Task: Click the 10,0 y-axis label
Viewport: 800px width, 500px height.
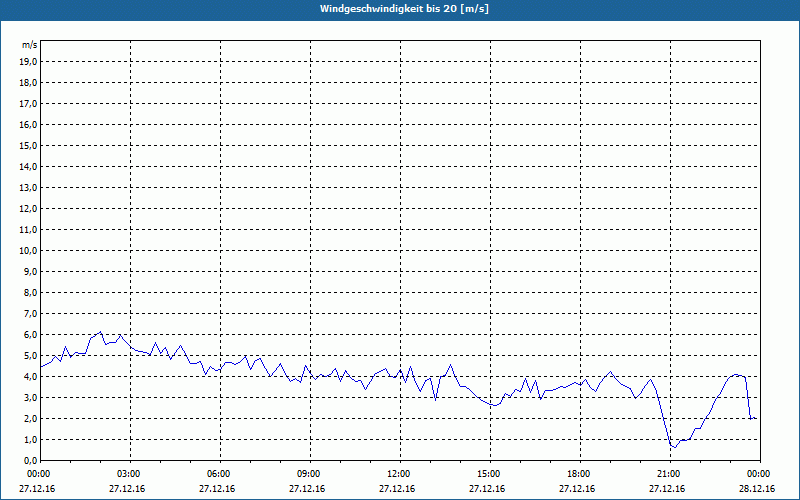Action: tap(29, 250)
